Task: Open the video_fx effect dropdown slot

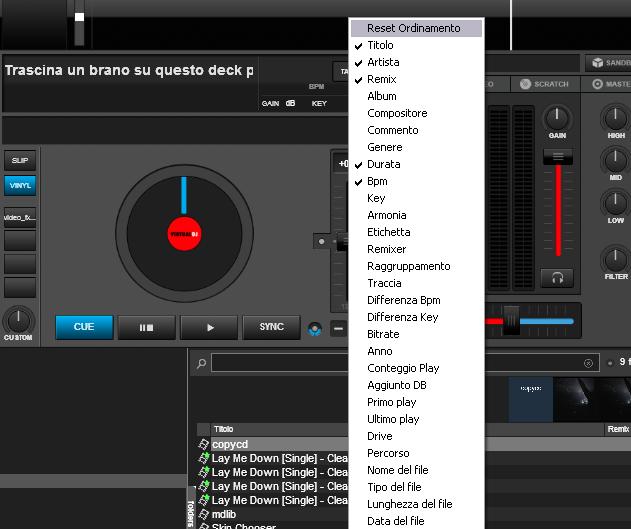Action: point(19,217)
